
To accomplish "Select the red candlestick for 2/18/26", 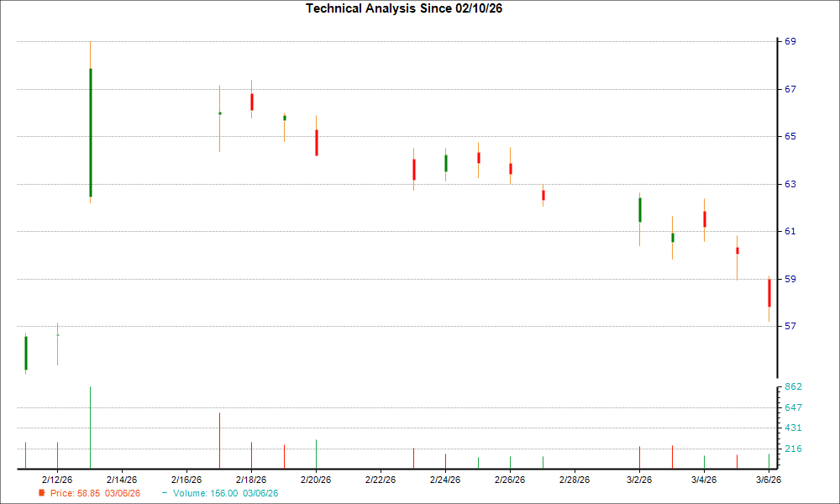I will pyautogui.click(x=252, y=101).
